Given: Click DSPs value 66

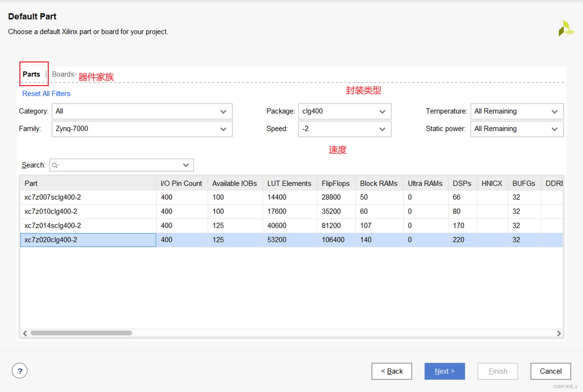Looking at the screenshot, I should pyautogui.click(x=457, y=198).
